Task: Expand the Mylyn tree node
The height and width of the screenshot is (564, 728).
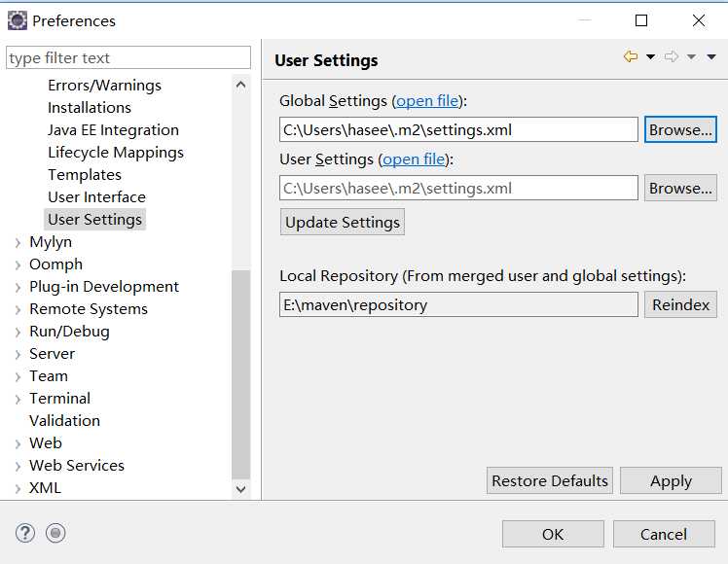Action: point(18,242)
